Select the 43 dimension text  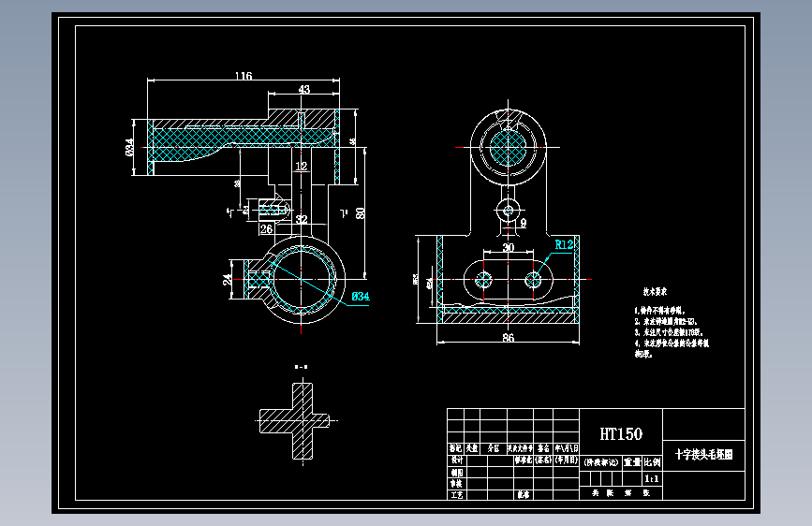point(304,90)
